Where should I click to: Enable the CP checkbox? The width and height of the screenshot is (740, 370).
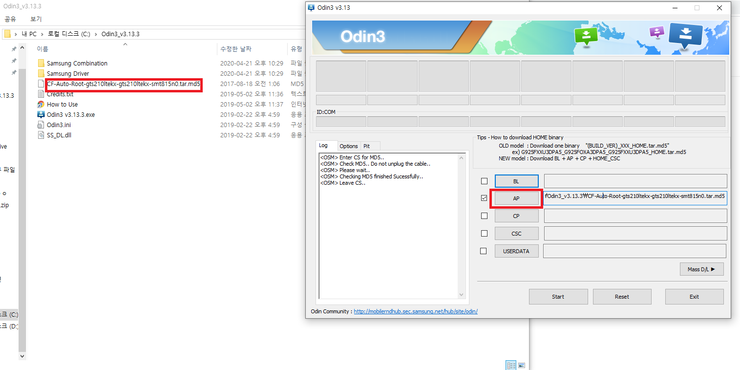tap(484, 216)
